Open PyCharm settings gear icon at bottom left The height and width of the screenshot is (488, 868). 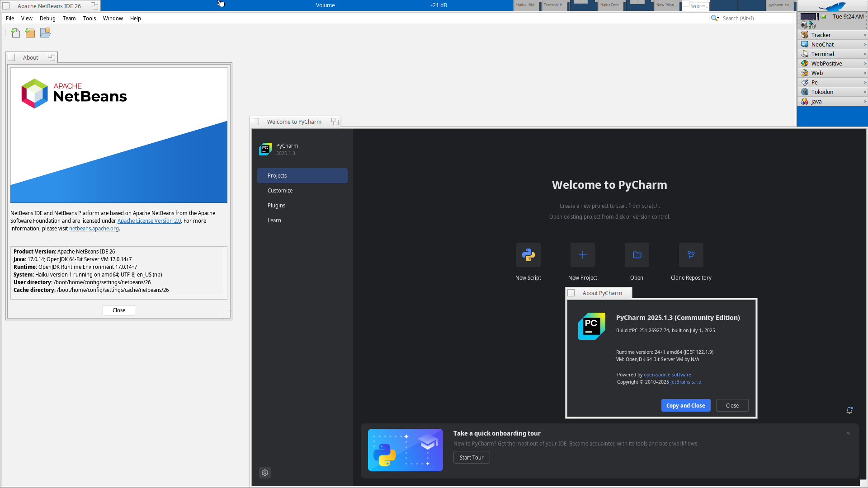pos(265,473)
